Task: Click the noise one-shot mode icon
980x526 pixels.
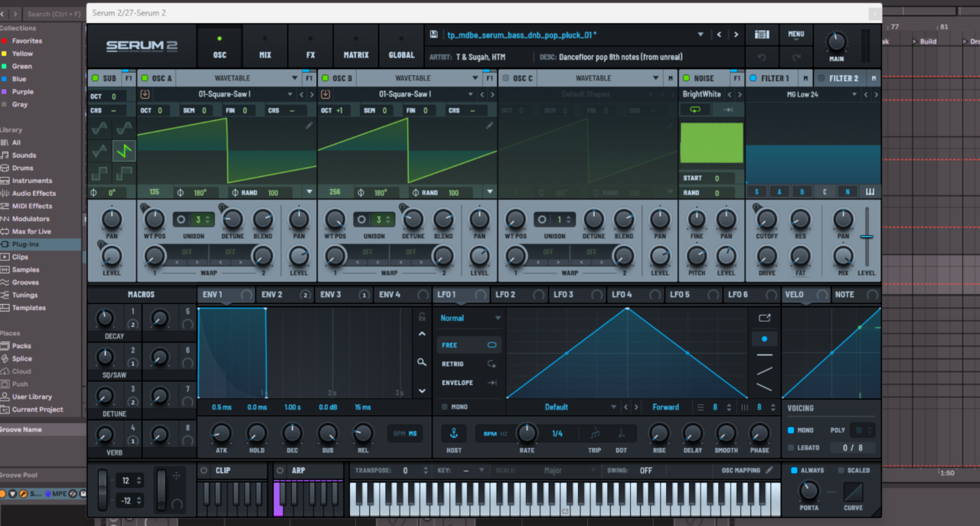Action: click(727, 109)
